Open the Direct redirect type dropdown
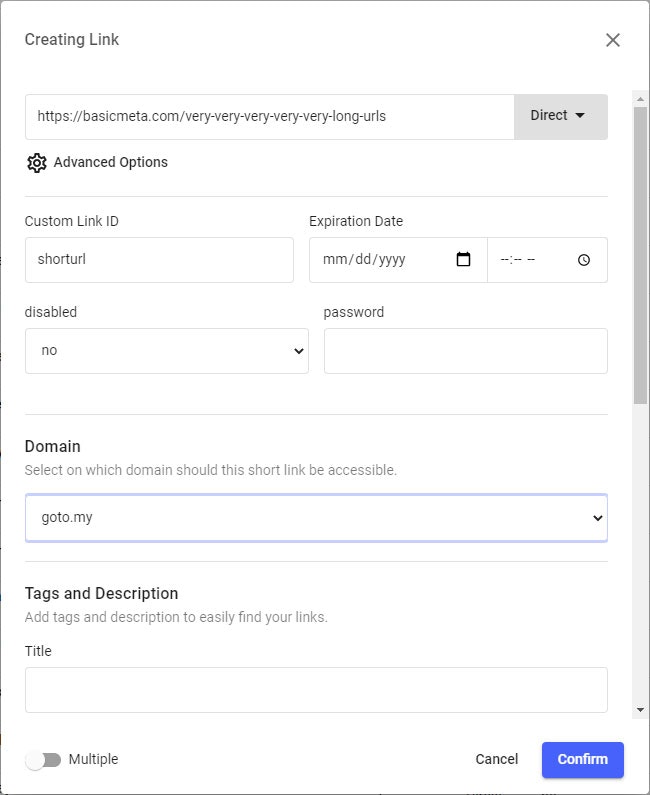650x795 pixels. 560,116
